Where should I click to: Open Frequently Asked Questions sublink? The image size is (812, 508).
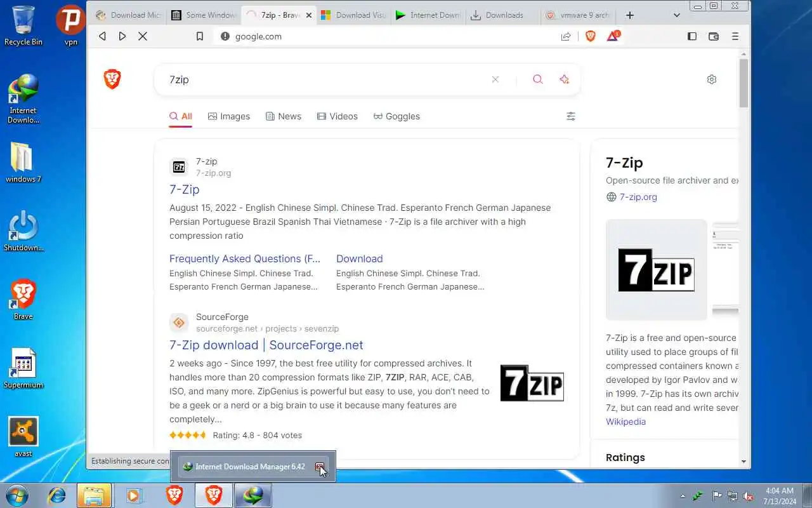click(x=245, y=258)
